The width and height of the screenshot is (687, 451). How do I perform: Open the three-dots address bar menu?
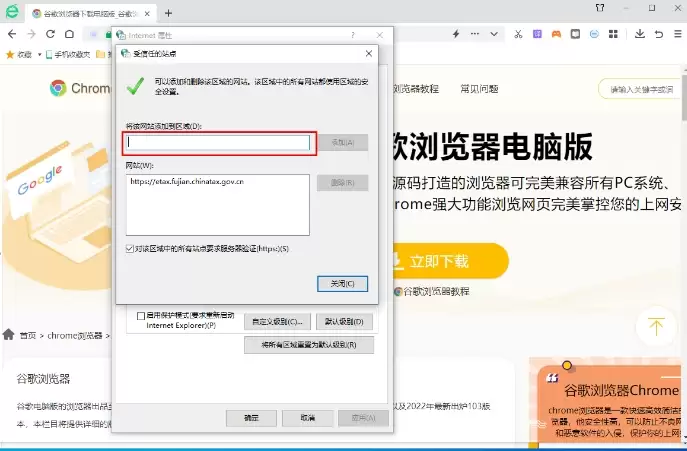(475, 34)
